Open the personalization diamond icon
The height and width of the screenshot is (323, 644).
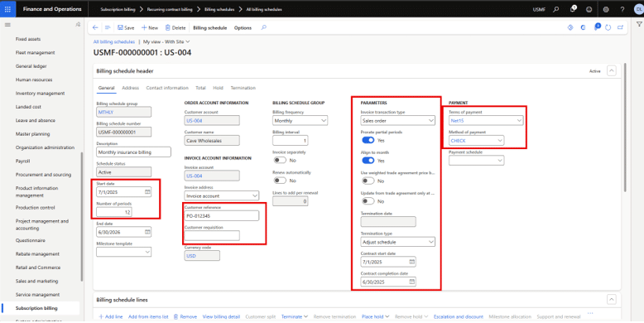point(570,27)
